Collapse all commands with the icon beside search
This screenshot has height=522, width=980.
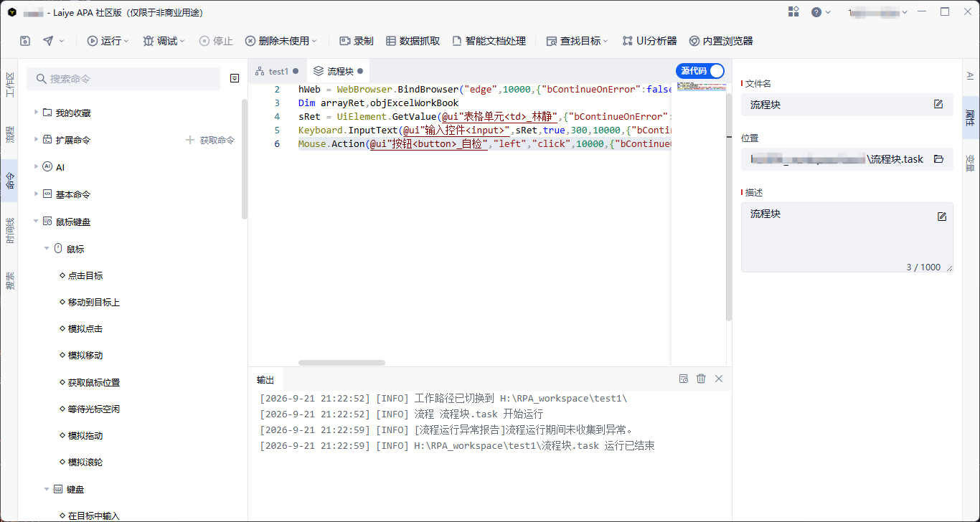pos(235,78)
